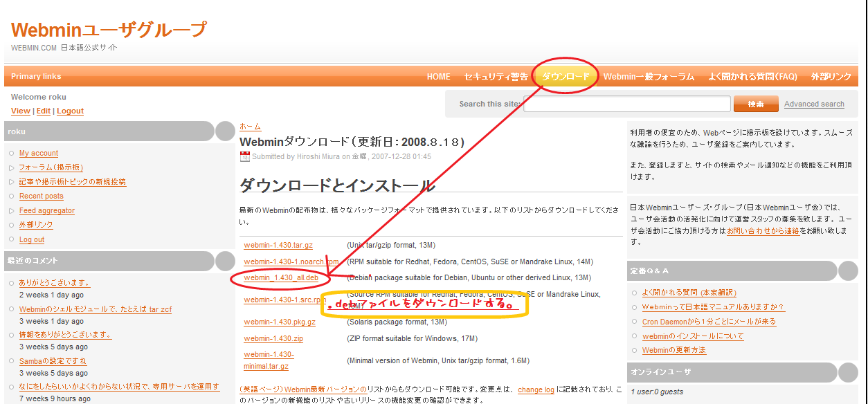This screenshot has width=868, height=404.
Task: Open the Advanced search link
Action: 814,104
